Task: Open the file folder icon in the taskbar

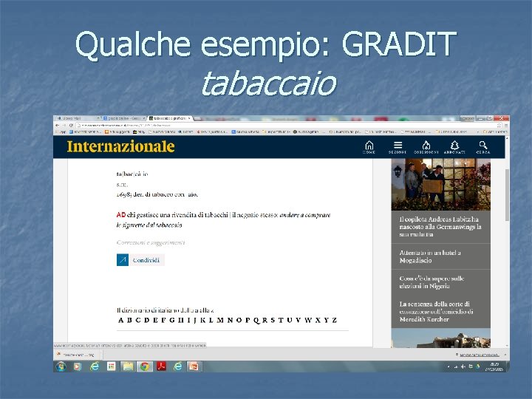Action: click(128, 366)
